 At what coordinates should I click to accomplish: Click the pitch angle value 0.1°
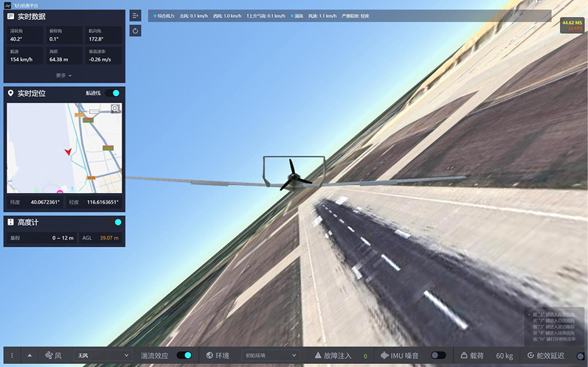[x=54, y=39]
